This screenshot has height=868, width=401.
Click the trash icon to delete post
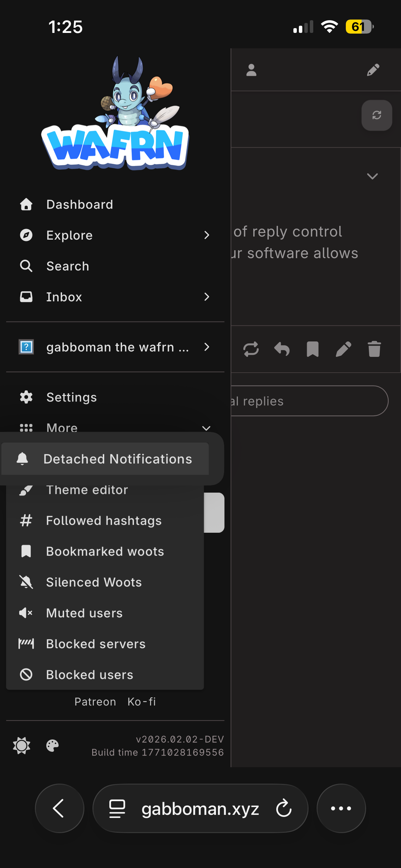[x=374, y=349]
